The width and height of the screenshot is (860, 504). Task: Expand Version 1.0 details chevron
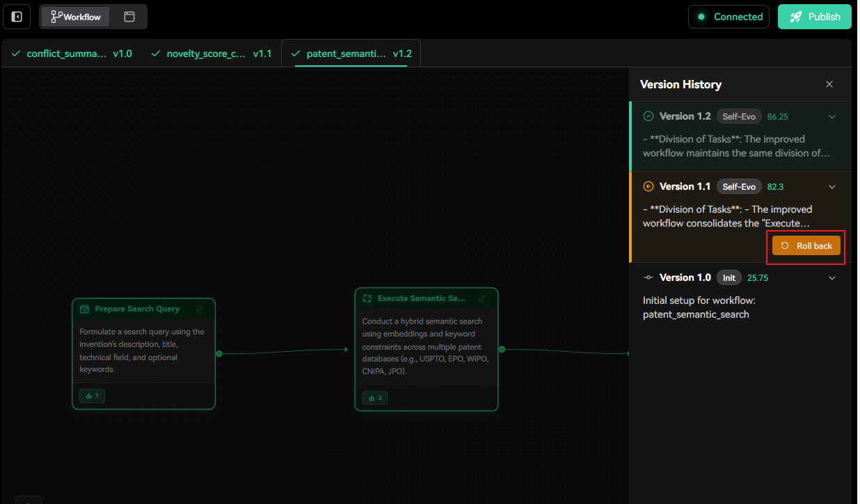pos(831,278)
